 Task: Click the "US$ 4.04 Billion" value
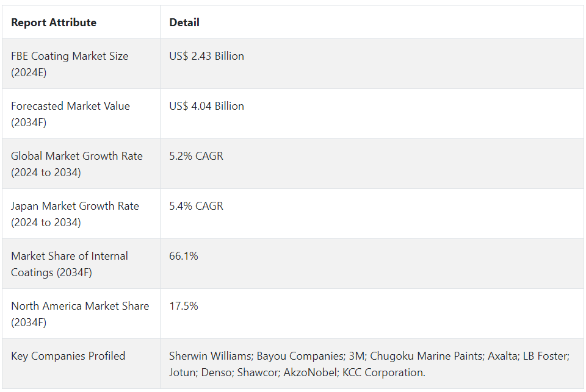click(206, 106)
